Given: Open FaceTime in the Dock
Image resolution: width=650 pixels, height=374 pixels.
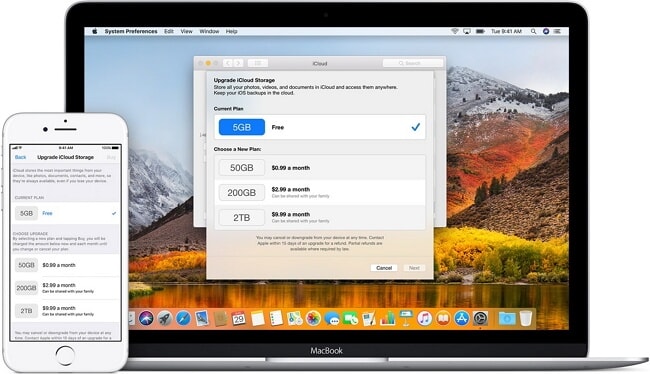Looking at the screenshot, I should pyautogui.click(x=351, y=318).
